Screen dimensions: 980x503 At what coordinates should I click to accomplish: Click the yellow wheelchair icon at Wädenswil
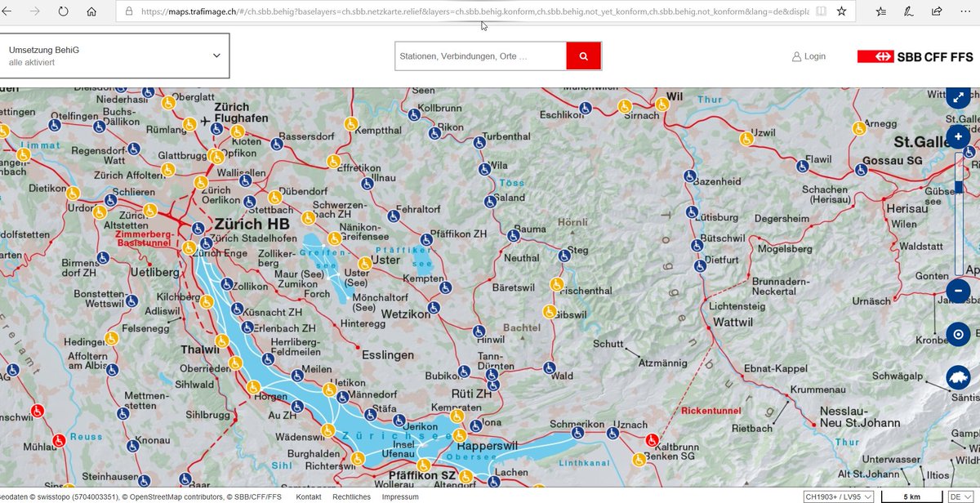pyautogui.click(x=327, y=430)
